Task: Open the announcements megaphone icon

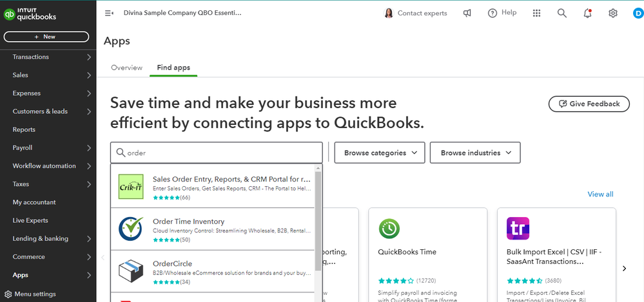Action: (x=467, y=13)
